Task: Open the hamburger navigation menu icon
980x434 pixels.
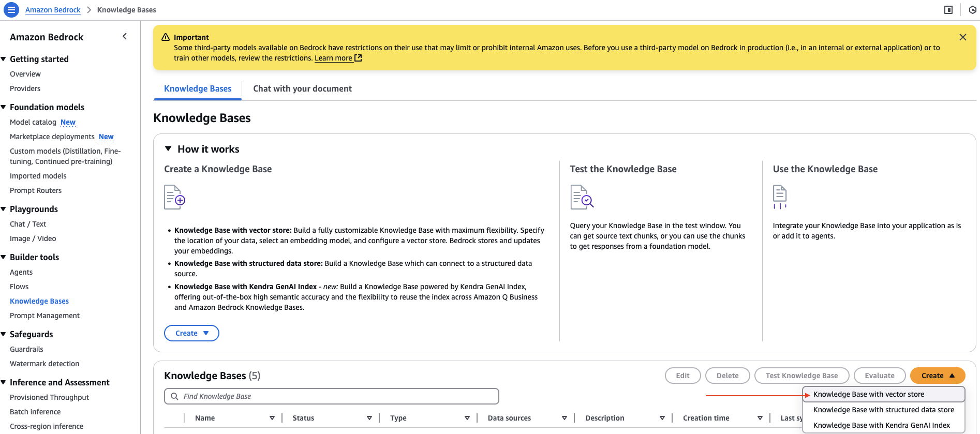Action: [x=11, y=10]
